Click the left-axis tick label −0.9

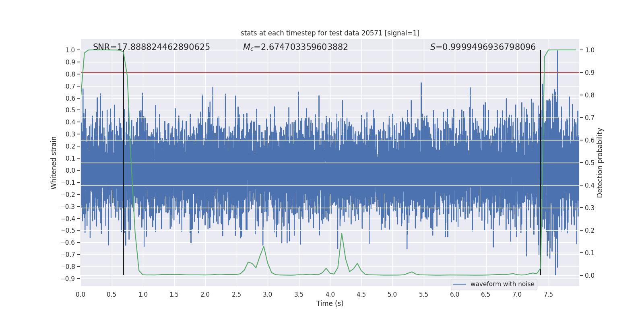(68, 279)
